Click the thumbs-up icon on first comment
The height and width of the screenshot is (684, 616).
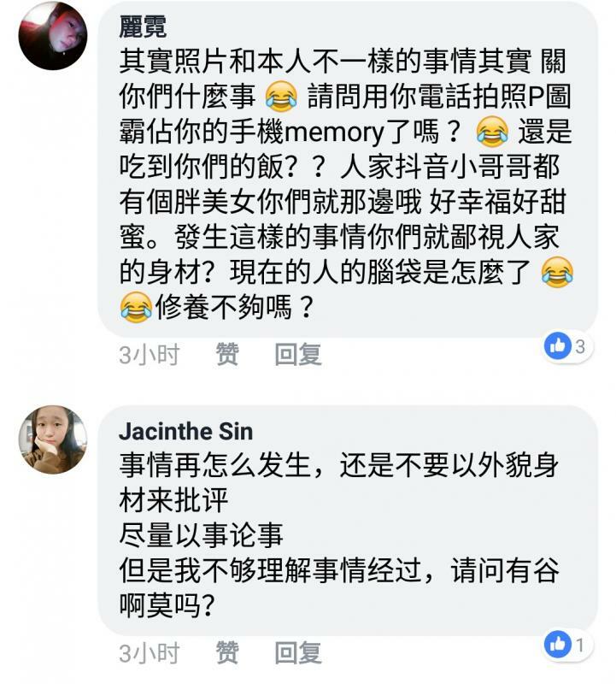point(558,346)
